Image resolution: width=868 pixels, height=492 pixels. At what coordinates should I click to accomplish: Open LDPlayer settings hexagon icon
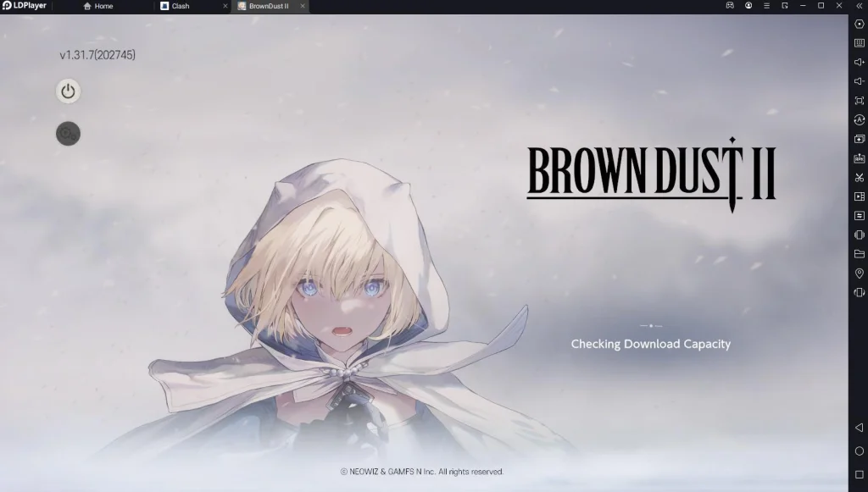(860, 24)
